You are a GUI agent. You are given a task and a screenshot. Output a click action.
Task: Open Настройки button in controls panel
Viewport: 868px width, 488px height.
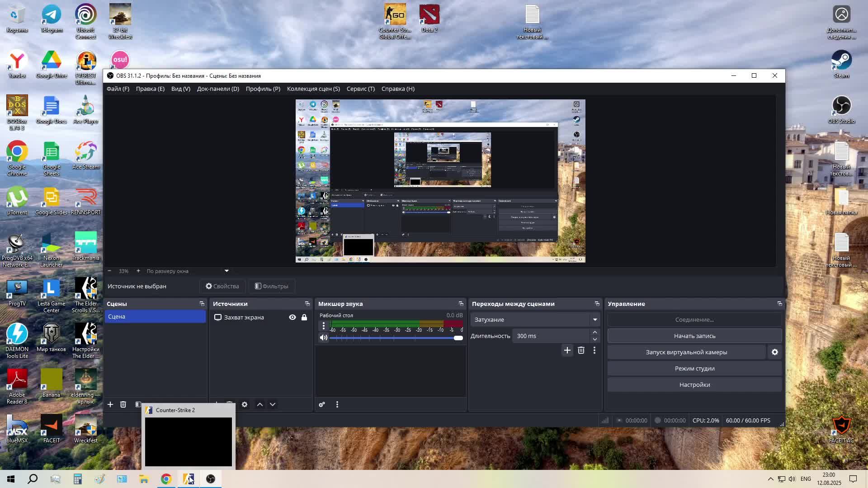(694, 385)
